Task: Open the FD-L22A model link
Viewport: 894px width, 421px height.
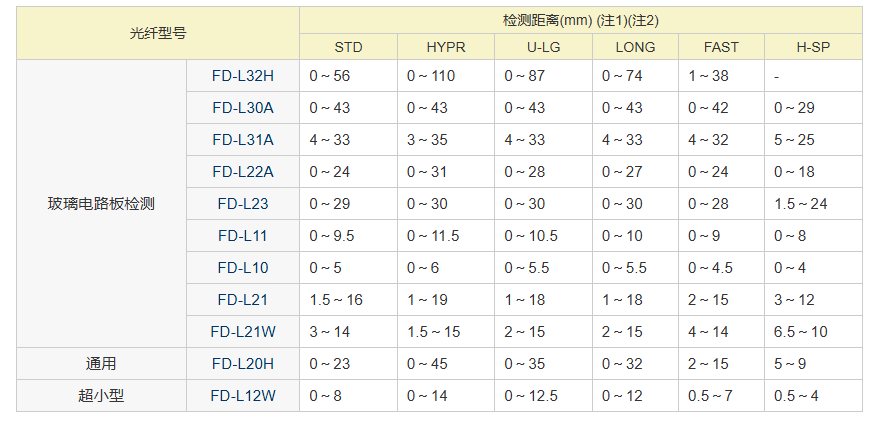Action: [243, 172]
